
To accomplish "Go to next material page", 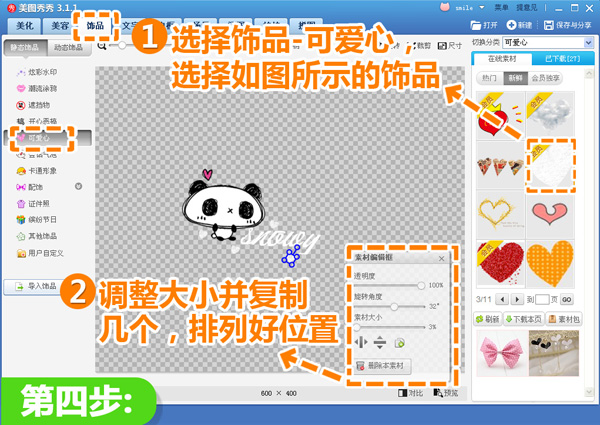I will pyautogui.click(x=517, y=299).
